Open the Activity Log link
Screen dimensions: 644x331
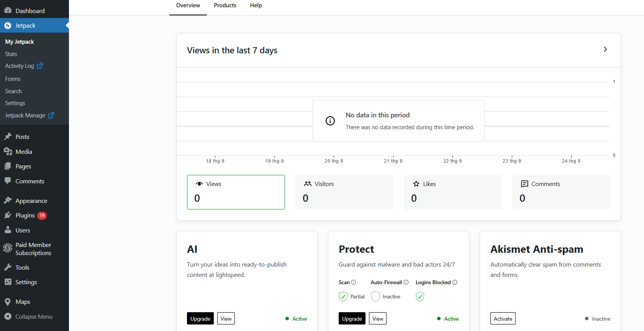(20, 66)
